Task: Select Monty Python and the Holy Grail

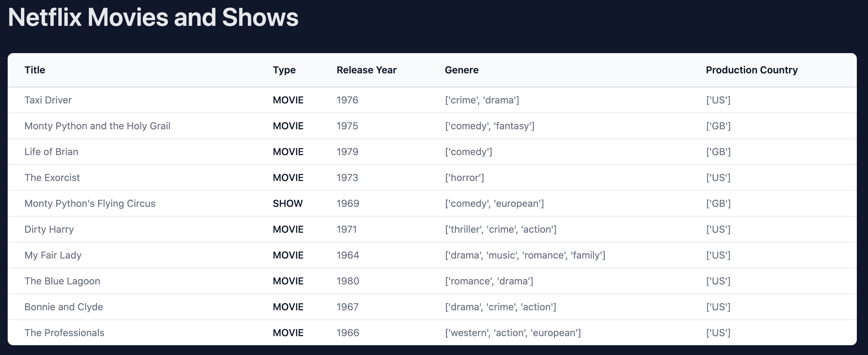Action: [97, 126]
